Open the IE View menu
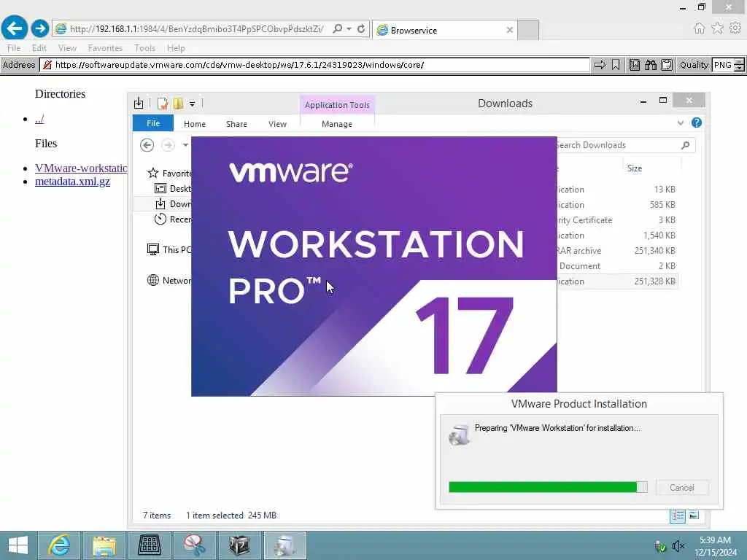Viewport: 747px width, 560px height. pos(67,48)
